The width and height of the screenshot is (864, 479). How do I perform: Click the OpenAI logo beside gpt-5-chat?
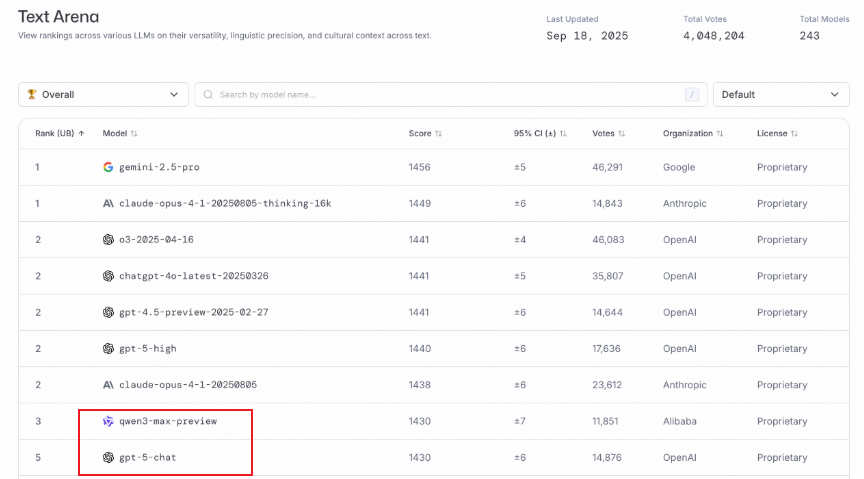tap(108, 458)
